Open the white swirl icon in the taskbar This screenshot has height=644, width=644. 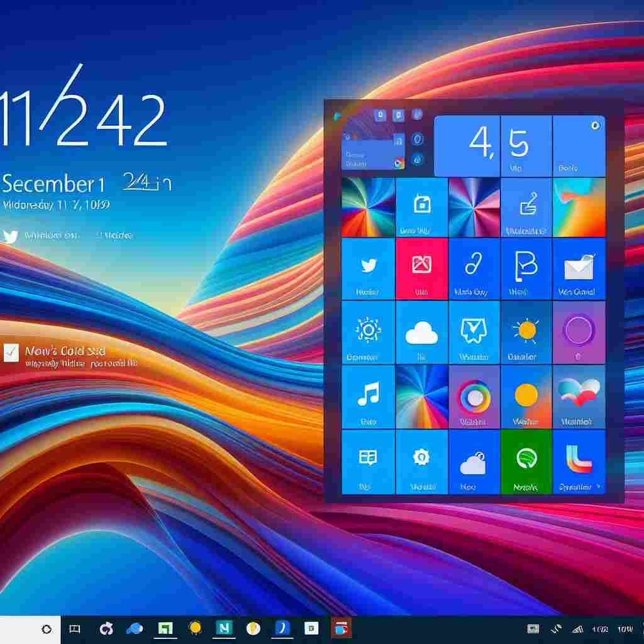pos(106,628)
